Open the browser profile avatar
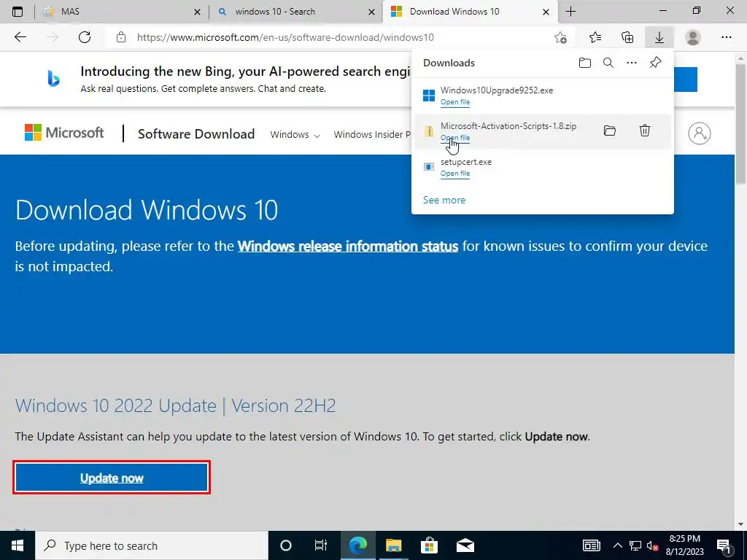The image size is (747, 560). (x=693, y=37)
